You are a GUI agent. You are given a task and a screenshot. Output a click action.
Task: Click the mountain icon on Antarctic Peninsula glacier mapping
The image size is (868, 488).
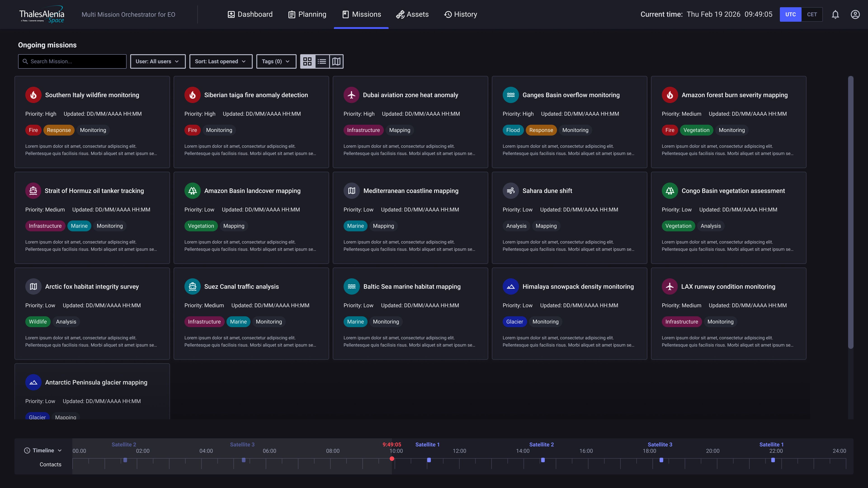(x=33, y=382)
